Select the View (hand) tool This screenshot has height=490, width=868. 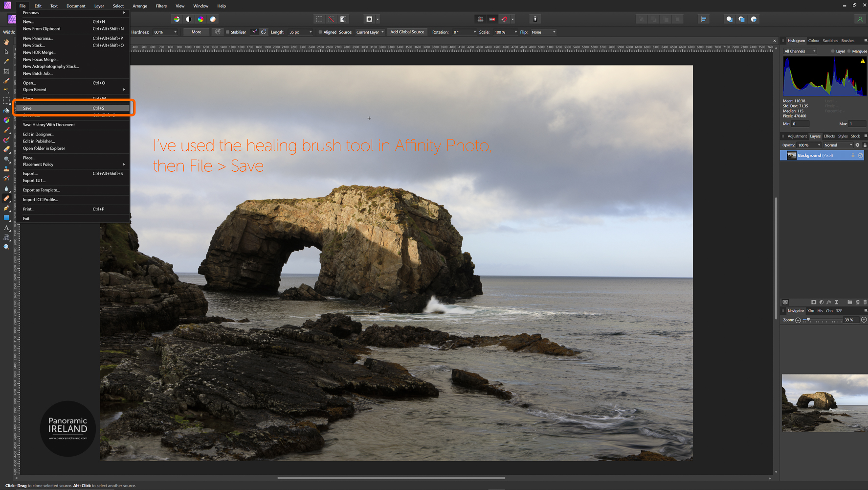[6, 42]
